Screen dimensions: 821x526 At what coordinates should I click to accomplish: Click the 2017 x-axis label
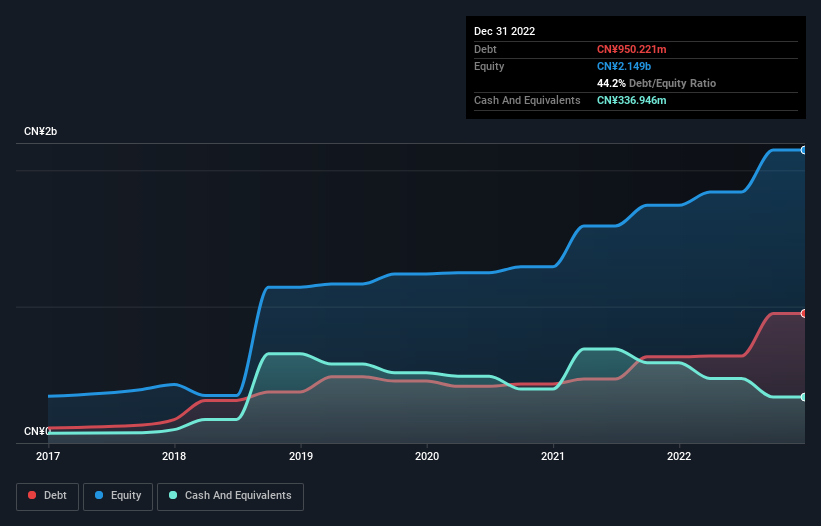[x=48, y=456]
